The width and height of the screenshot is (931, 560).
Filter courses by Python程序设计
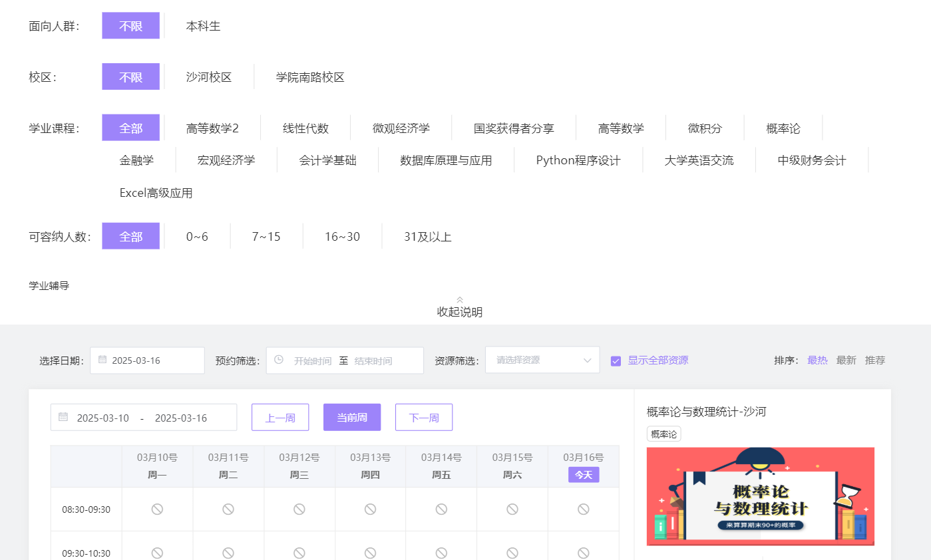coord(578,160)
